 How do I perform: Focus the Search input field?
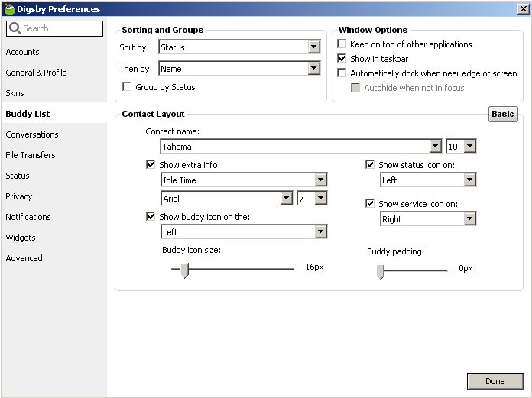point(54,28)
